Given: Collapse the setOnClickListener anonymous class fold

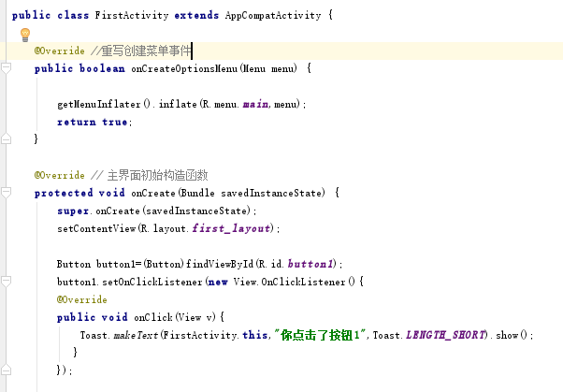Looking at the screenshot, I should [7, 282].
